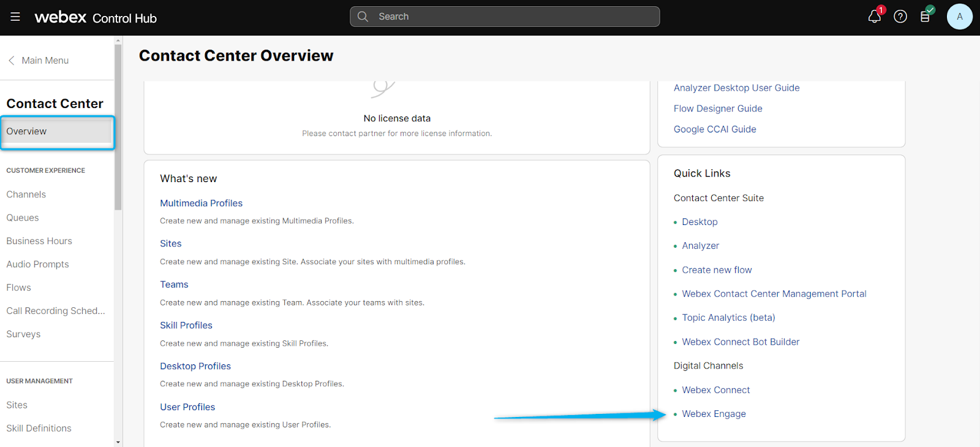Click the "No license data" text
Viewport: 980px width, 447px height.
[397, 118]
